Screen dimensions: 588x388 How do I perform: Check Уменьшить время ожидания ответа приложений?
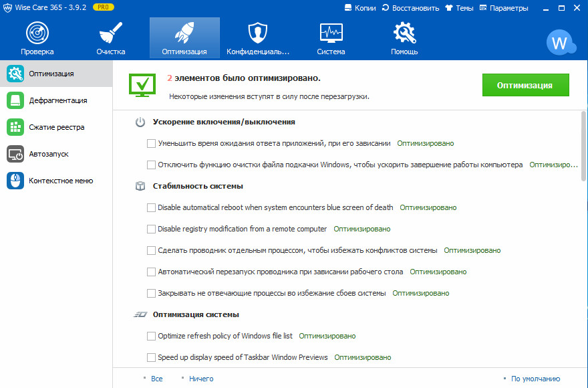[151, 143]
